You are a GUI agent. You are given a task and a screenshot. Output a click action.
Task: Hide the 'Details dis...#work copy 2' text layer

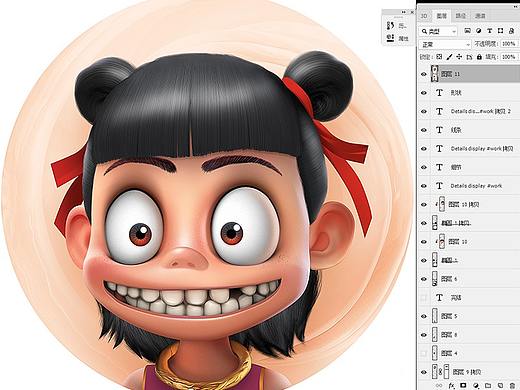point(424,111)
